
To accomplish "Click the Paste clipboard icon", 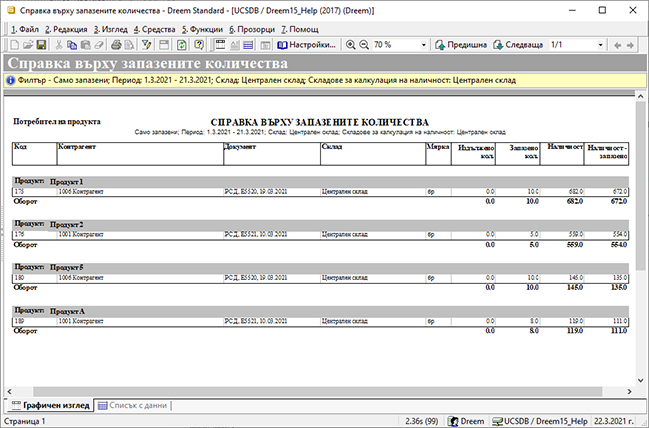I will coord(86,45).
